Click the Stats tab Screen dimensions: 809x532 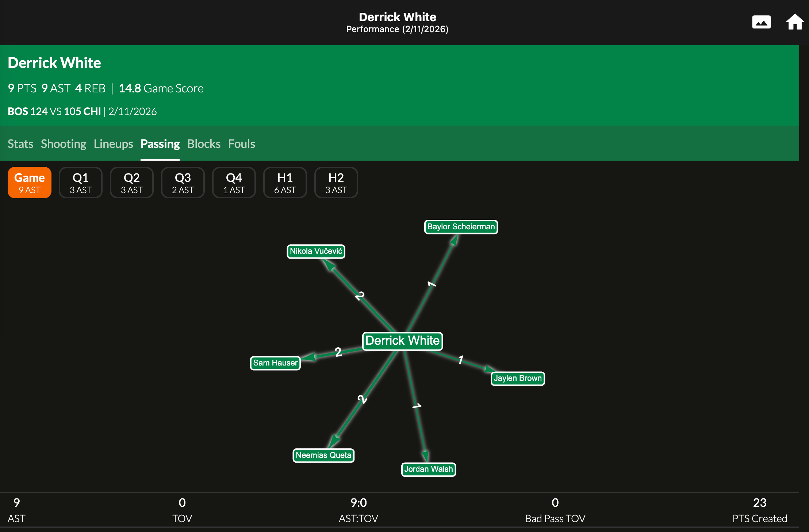pos(20,144)
